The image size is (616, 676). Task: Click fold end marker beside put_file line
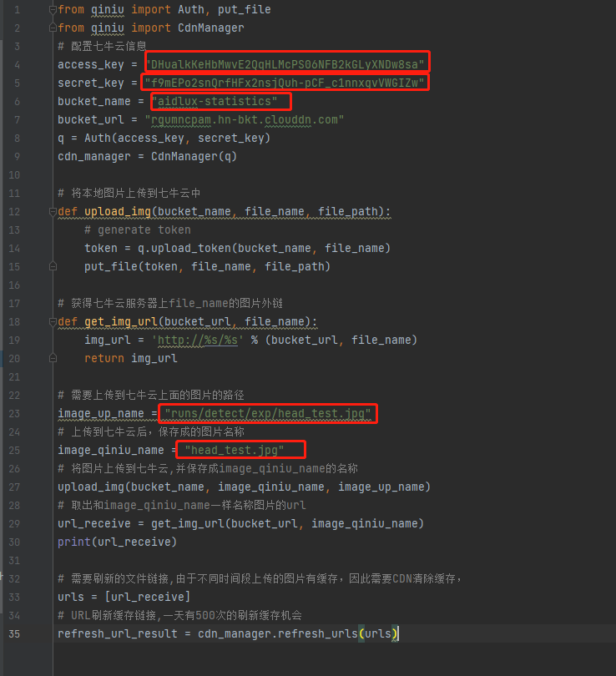53,266
